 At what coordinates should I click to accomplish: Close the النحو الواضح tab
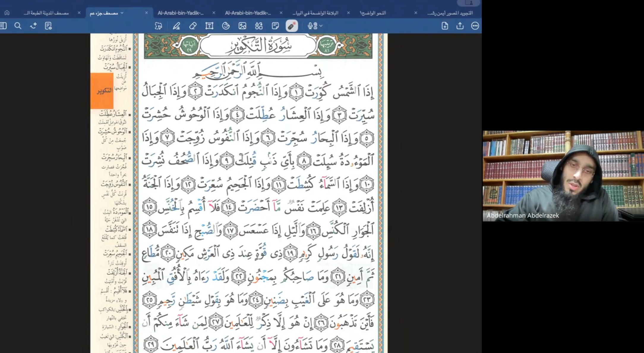[416, 13]
